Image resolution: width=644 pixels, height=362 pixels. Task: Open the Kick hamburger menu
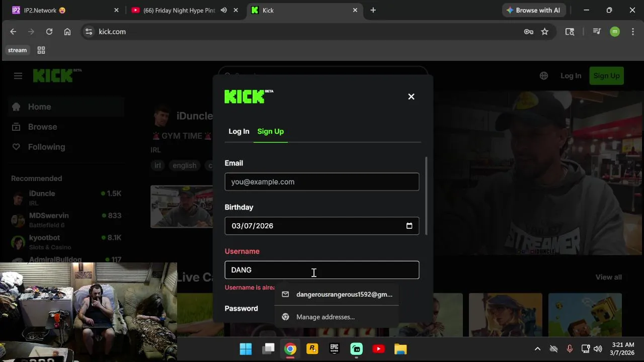(18, 76)
